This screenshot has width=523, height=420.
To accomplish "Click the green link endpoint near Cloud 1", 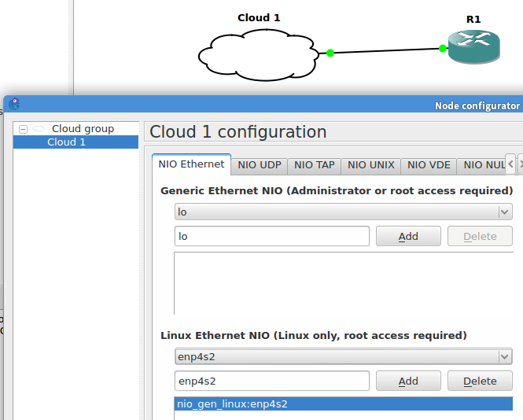I will (x=330, y=53).
